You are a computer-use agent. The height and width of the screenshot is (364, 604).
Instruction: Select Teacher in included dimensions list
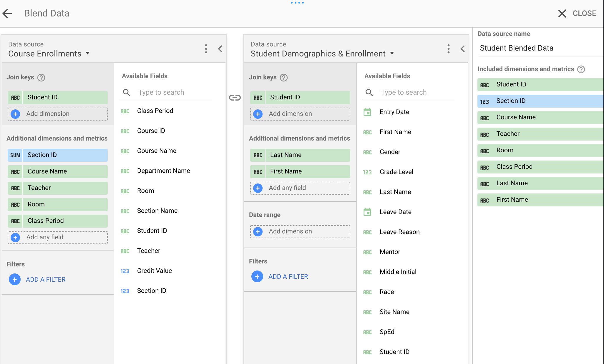click(540, 134)
